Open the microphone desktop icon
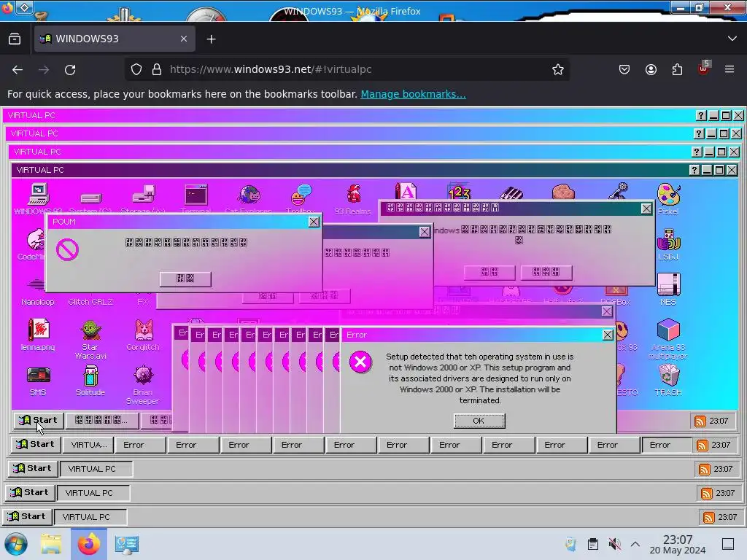Image resolution: width=747 pixels, height=560 pixels. (618, 192)
